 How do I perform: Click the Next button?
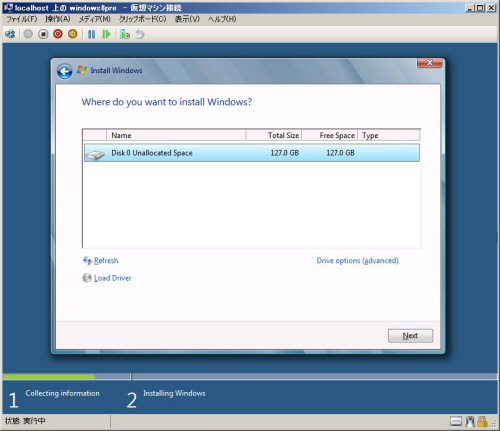click(x=410, y=336)
